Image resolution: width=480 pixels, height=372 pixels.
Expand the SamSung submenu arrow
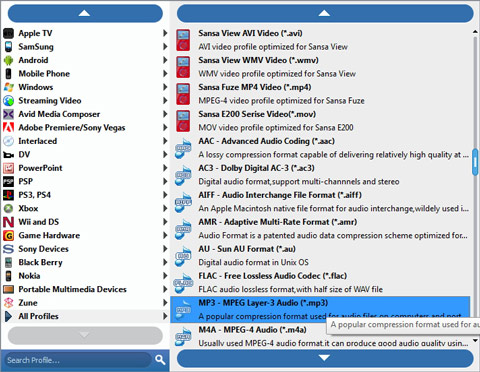165,47
